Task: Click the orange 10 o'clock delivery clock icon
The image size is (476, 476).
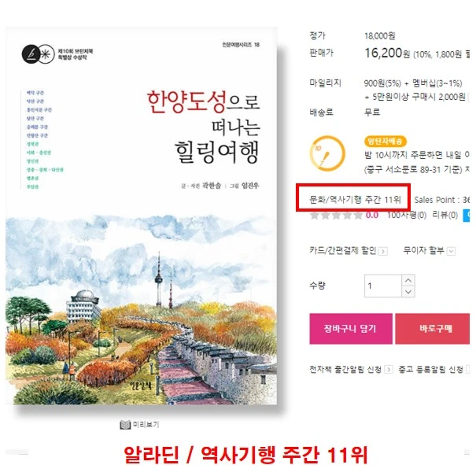Action: pyautogui.click(x=327, y=153)
